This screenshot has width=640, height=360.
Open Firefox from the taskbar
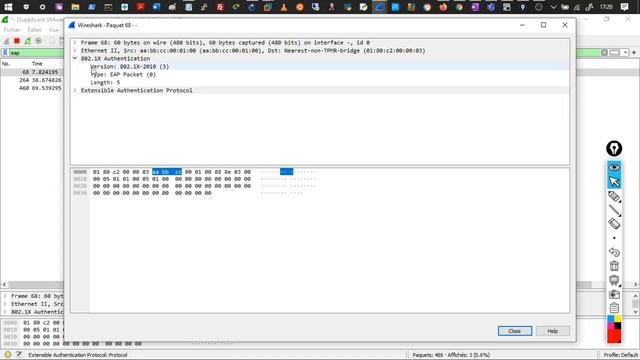click(x=443, y=7)
